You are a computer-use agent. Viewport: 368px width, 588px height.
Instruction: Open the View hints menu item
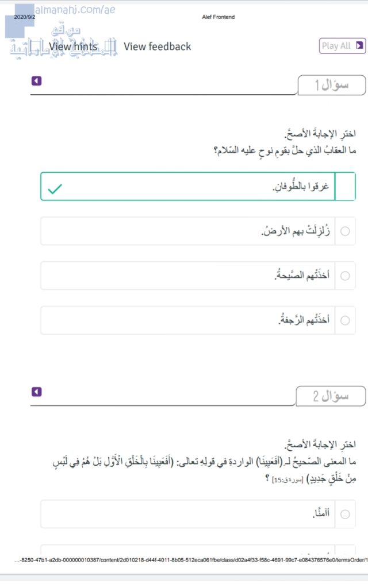[73, 46]
